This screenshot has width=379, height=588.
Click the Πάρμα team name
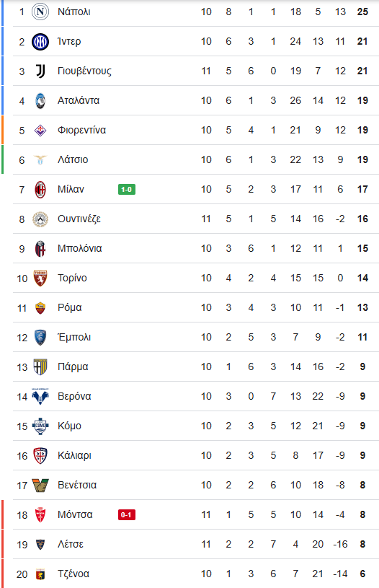click(x=73, y=367)
